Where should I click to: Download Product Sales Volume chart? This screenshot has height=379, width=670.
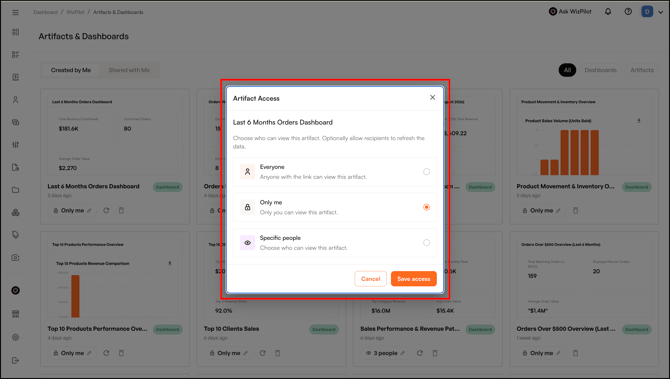click(x=639, y=121)
